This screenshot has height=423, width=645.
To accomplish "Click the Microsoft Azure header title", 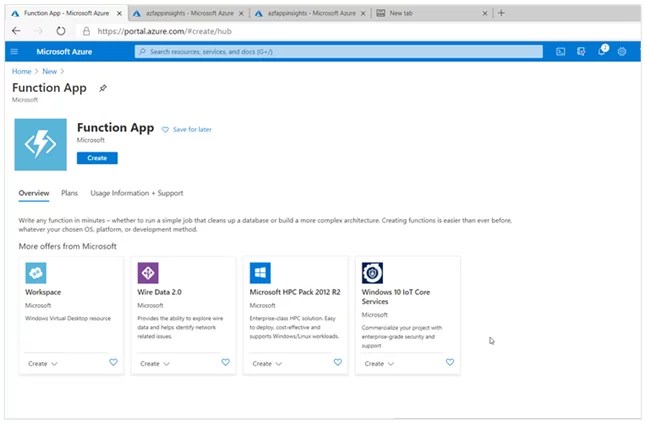I will (64, 51).
